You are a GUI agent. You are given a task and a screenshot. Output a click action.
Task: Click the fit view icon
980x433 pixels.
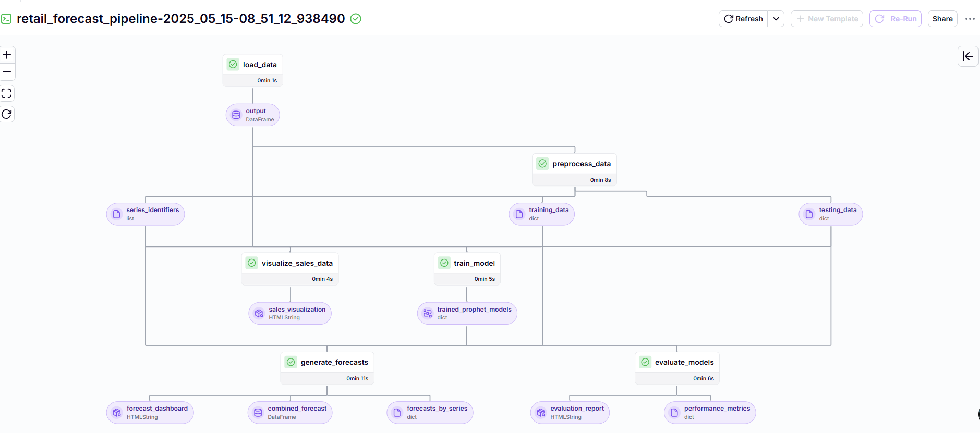pos(7,93)
